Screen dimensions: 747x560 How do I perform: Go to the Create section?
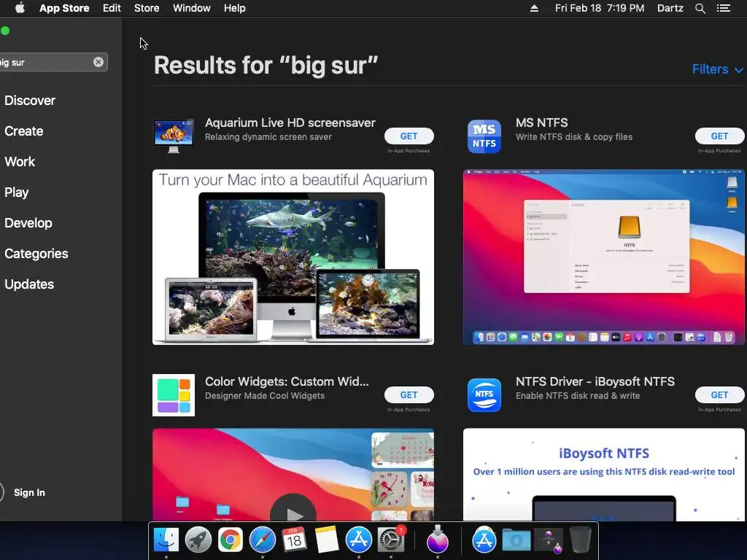24,131
